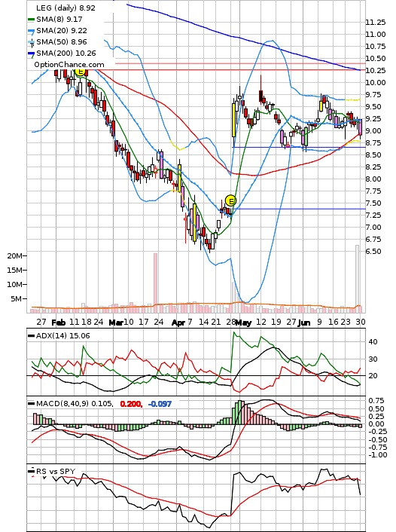Select the 'SMA(20) 9.22' legend entry
396x532 pixels.
62,31
